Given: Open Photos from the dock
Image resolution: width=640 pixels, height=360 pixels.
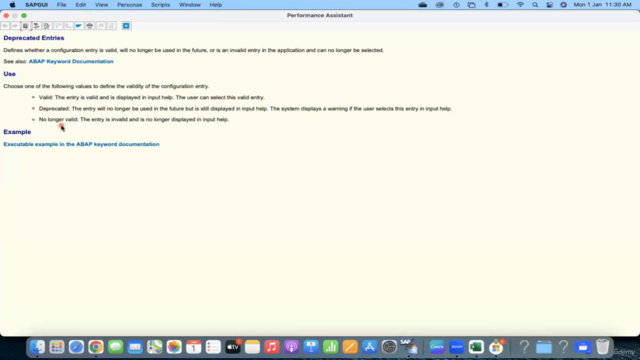Looking at the screenshot, I should click(x=174, y=347).
